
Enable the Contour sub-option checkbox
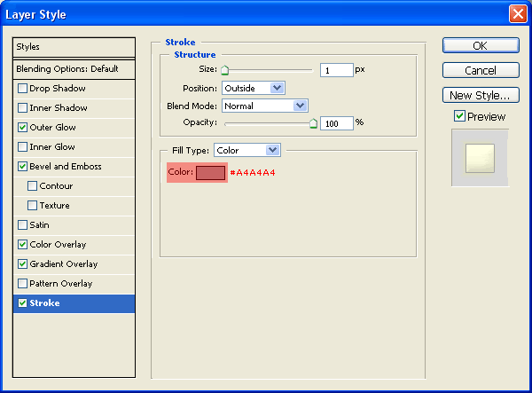(33, 186)
